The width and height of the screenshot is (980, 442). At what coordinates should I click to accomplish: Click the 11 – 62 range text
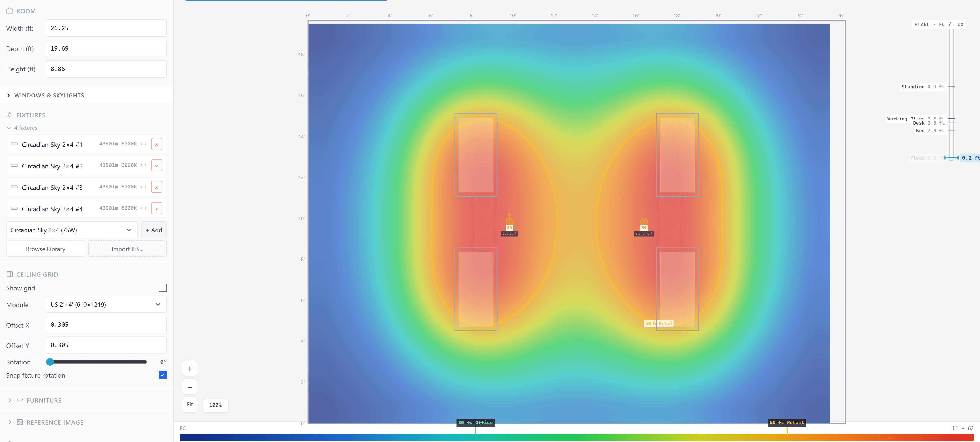(962, 428)
